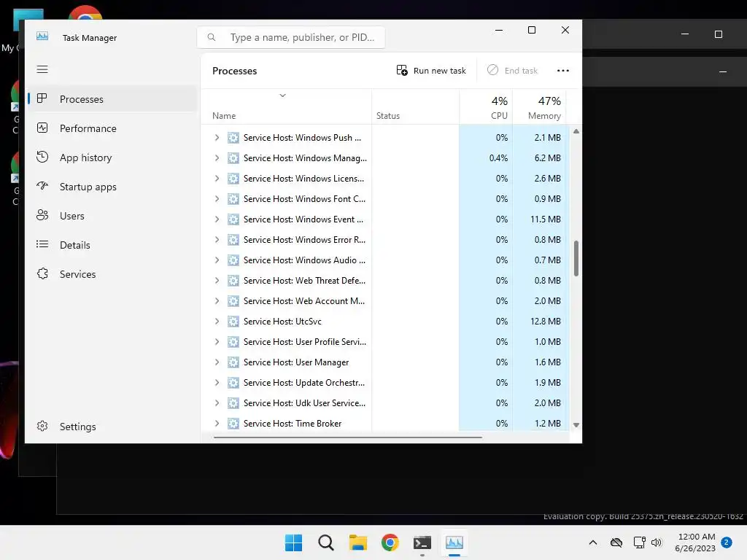Select the Service Host: Udk User Service... row
The height and width of the screenshot is (560, 747).
point(385,403)
